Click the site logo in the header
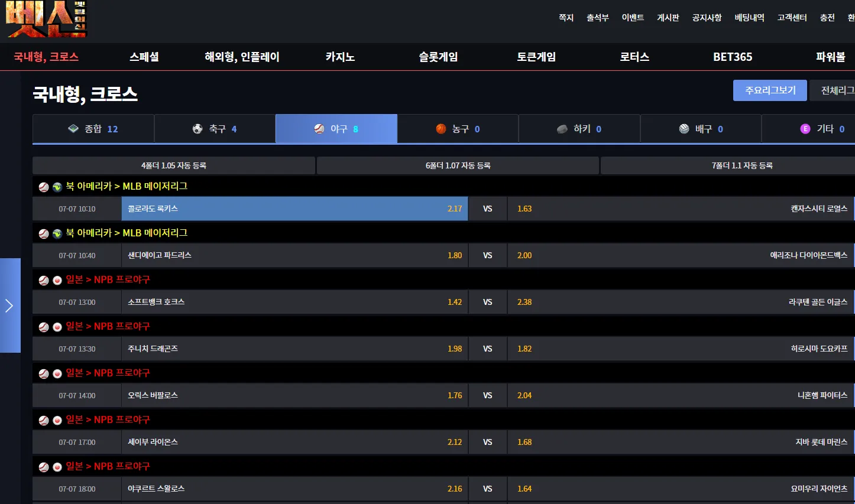Image resolution: width=855 pixels, height=504 pixels. coord(47,19)
